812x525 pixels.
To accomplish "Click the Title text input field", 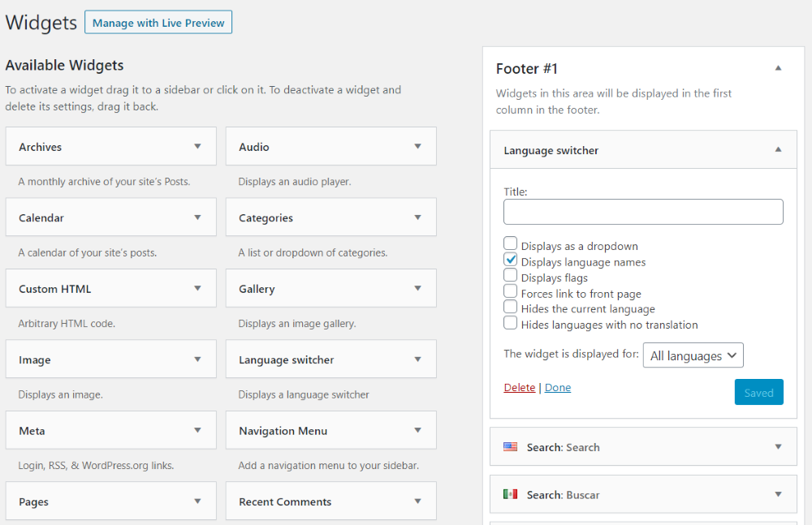I will tap(643, 212).
